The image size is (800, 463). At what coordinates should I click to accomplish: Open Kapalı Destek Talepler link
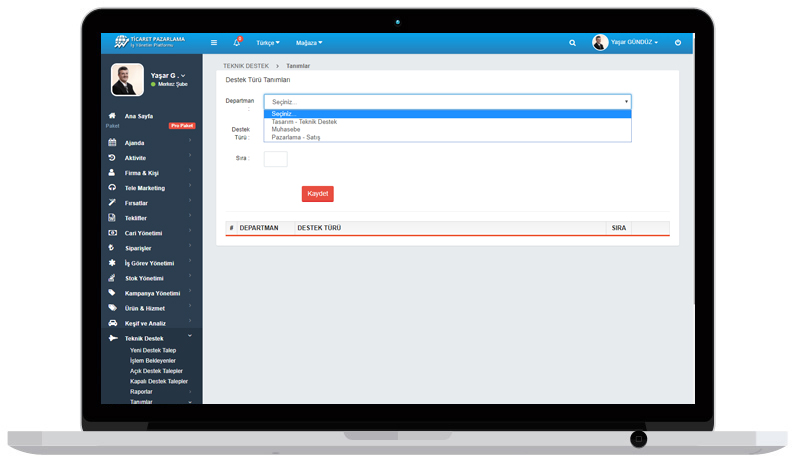[159, 381]
